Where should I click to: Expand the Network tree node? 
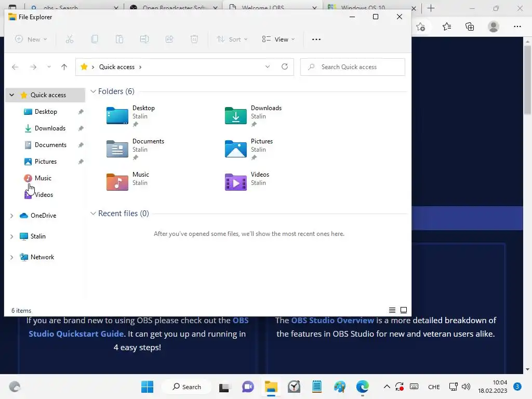tap(12, 257)
